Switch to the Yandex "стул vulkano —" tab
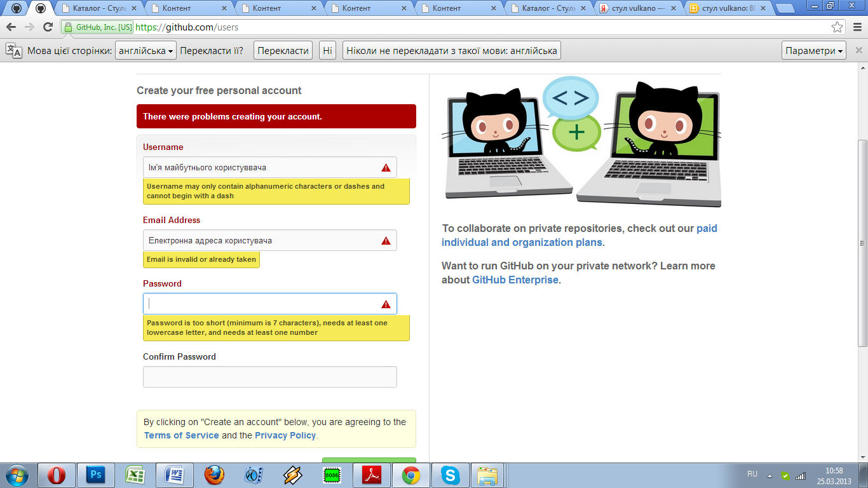The width and height of the screenshot is (868, 488). [x=639, y=8]
